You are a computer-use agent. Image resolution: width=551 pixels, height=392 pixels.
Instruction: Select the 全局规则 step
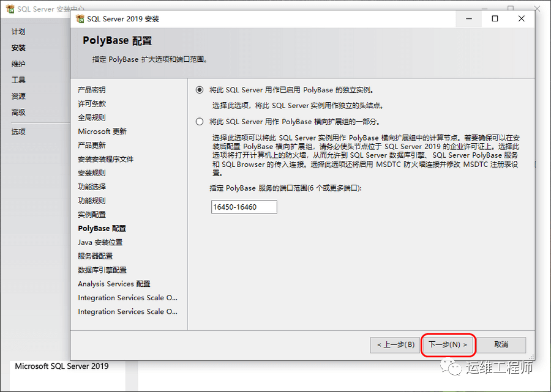pyautogui.click(x=92, y=117)
